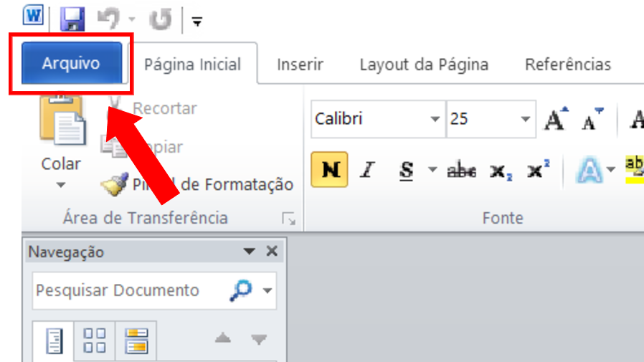Open the Arquivo tab

tap(70, 64)
